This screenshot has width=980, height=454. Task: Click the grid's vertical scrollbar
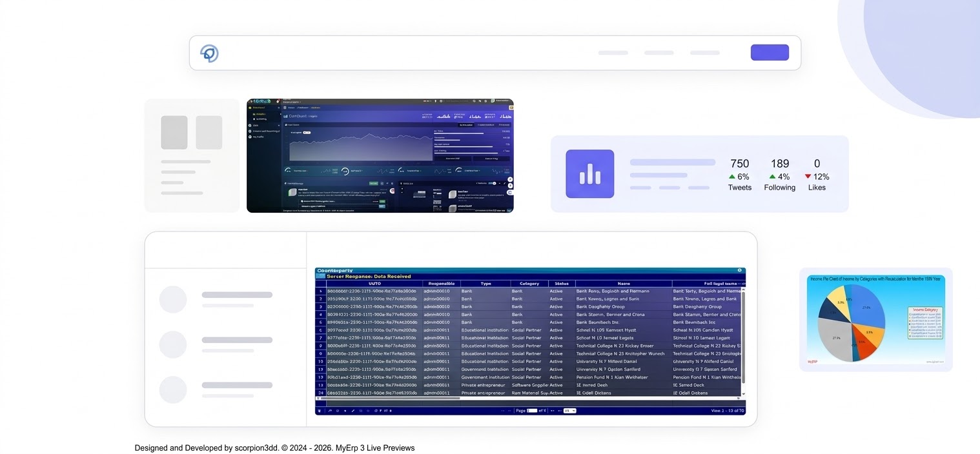[743, 335]
